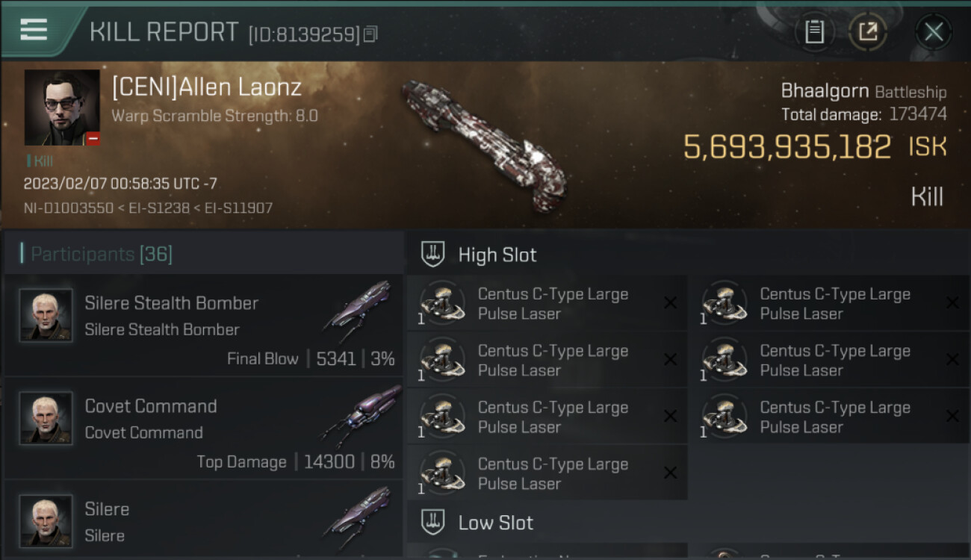Viewport: 971px width, 560px height.
Task: Open Silere Stealth Bomber participant portrait
Action: pyautogui.click(x=46, y=316)
